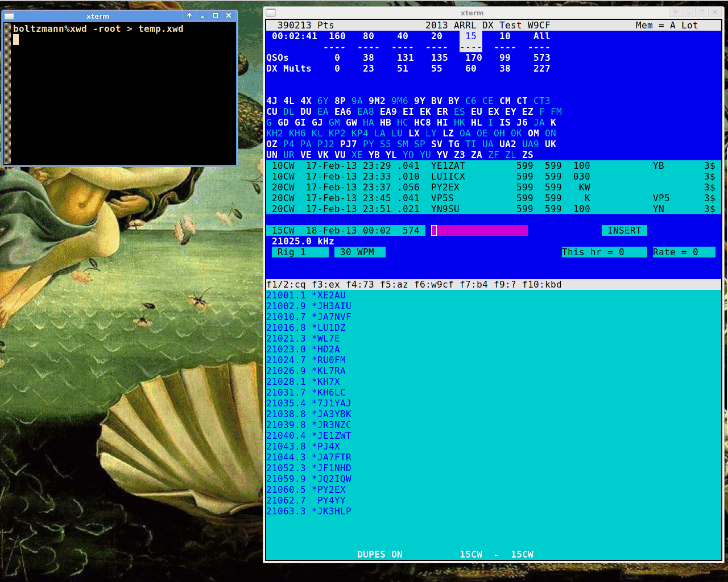The image size is (728, 582).
Task: Click the 00:02:41 clock display
Action: (295, 36)
